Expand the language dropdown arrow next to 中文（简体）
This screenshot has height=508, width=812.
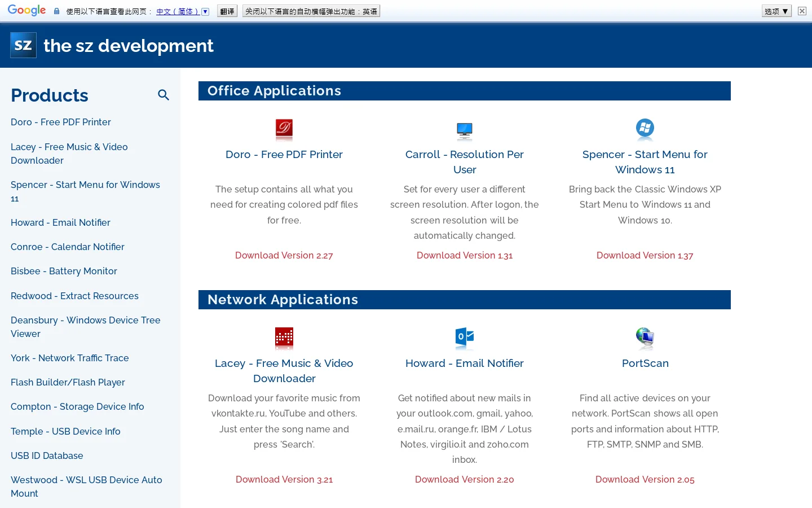[205, 11]
